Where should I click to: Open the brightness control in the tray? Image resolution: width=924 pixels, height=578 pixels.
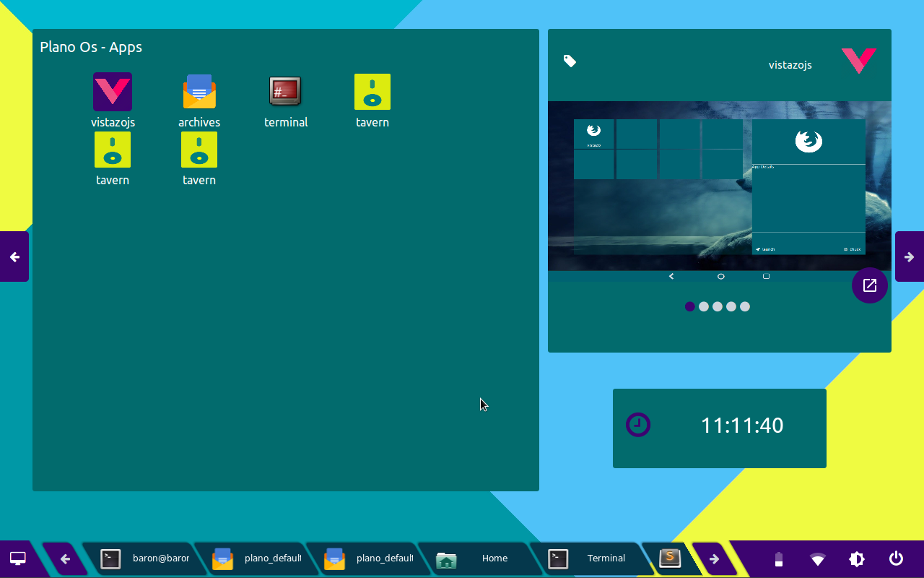tap(857, 558)
